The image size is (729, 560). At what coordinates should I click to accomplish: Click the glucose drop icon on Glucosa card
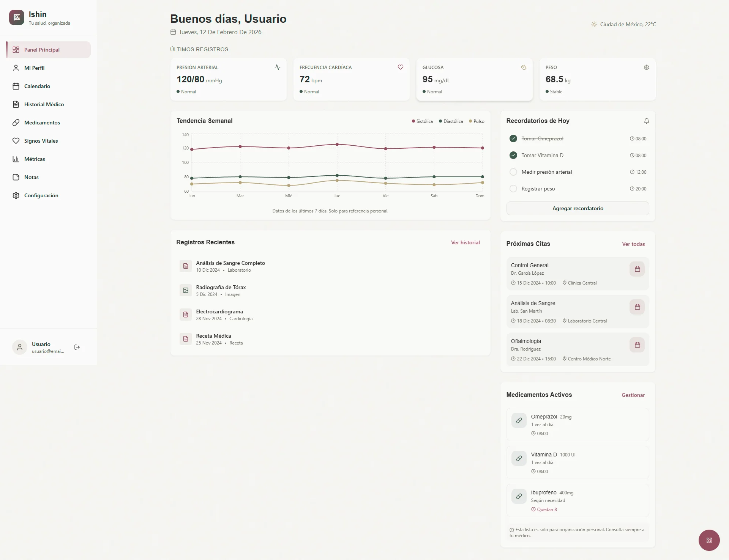tap(524, 67)
